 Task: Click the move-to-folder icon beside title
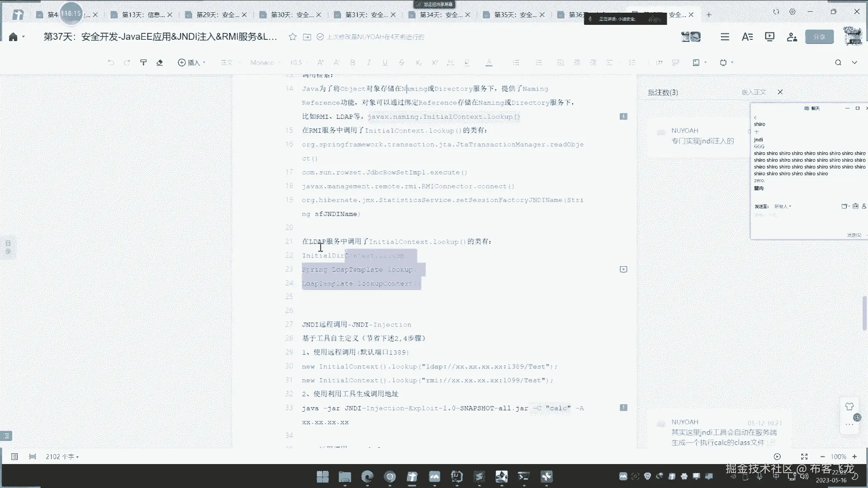pyautogui.click(x=307, y=37)
